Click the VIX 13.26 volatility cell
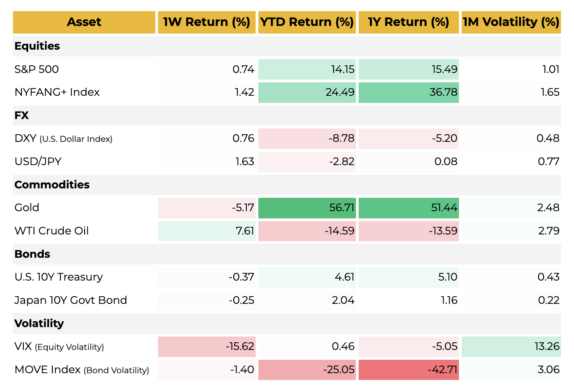 point(511,346)
